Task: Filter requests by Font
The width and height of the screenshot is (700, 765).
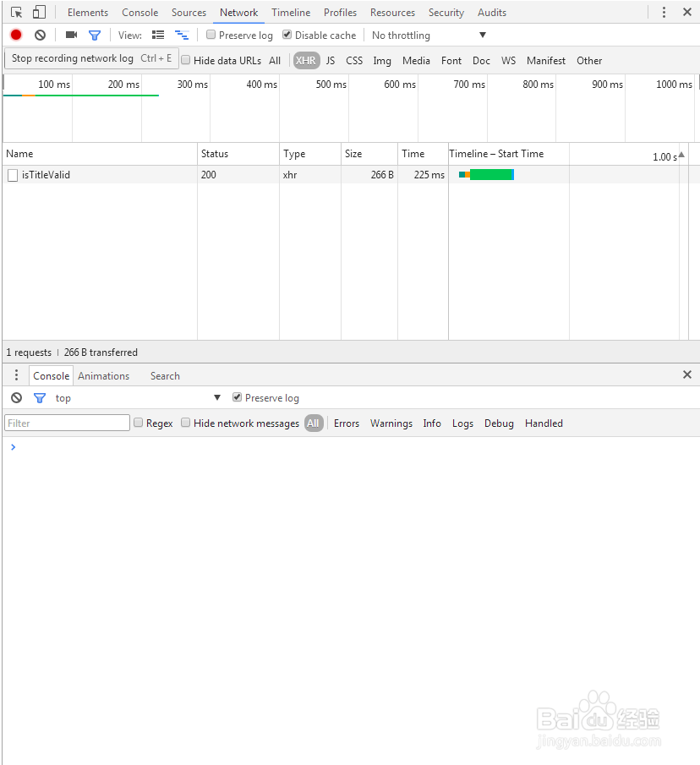Action: tap(451, 61)
